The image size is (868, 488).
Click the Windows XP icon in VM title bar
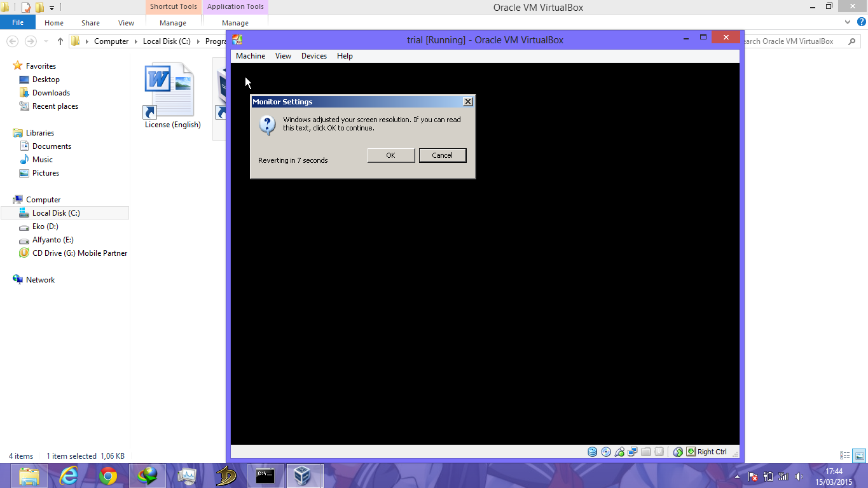238,39
